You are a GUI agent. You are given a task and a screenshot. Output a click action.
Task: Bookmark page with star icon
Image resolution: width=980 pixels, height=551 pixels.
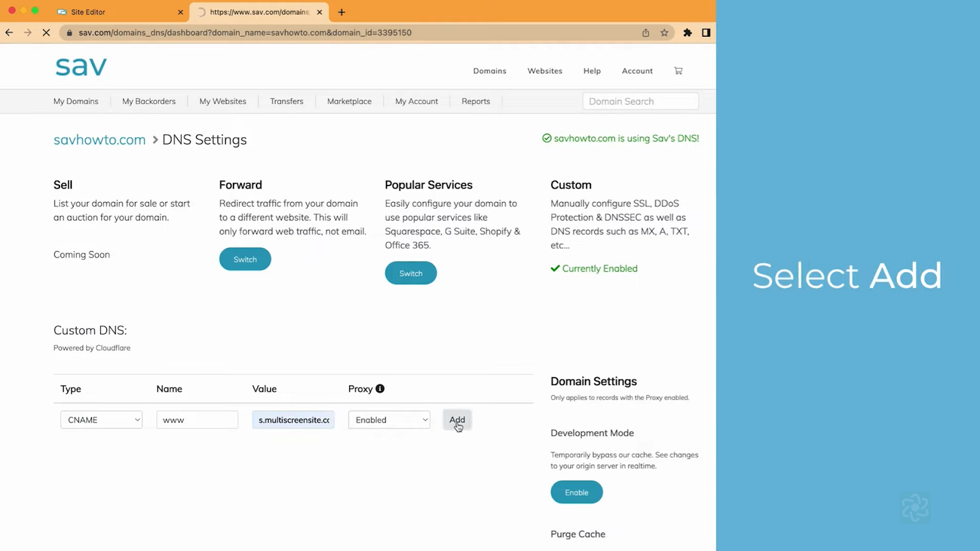665,32
